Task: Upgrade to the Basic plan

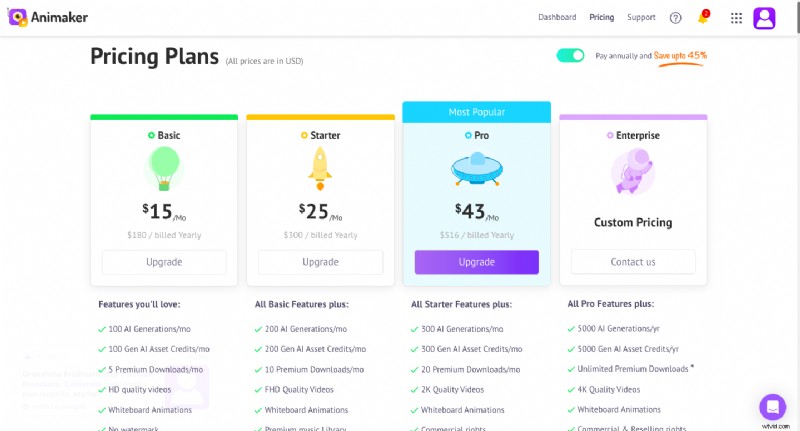Action: (164, 262)
